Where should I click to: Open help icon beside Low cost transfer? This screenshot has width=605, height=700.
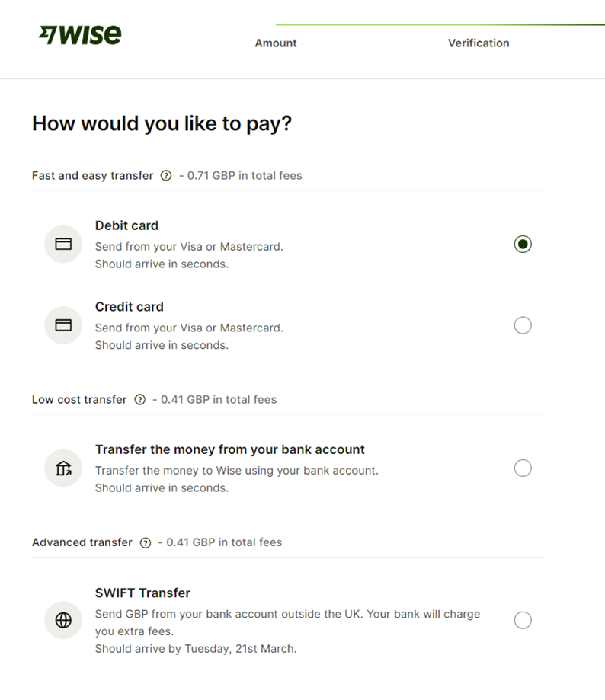139,400
